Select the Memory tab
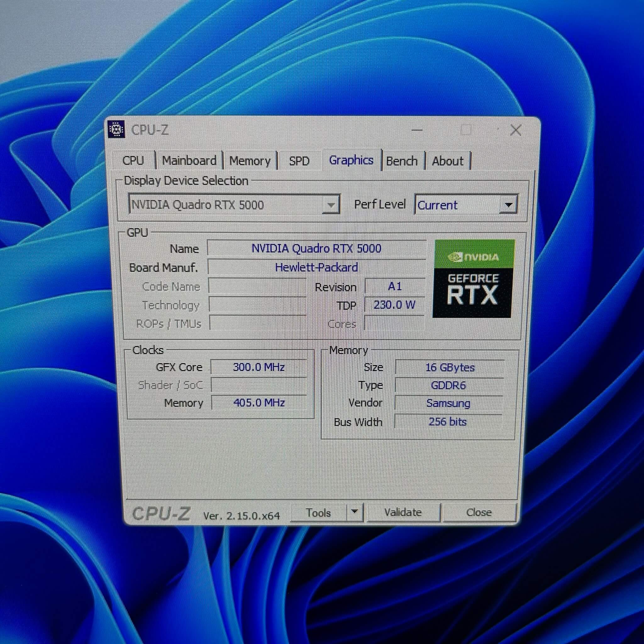Image resolution: width=644 pixels, height=644 pixels. 250,161
